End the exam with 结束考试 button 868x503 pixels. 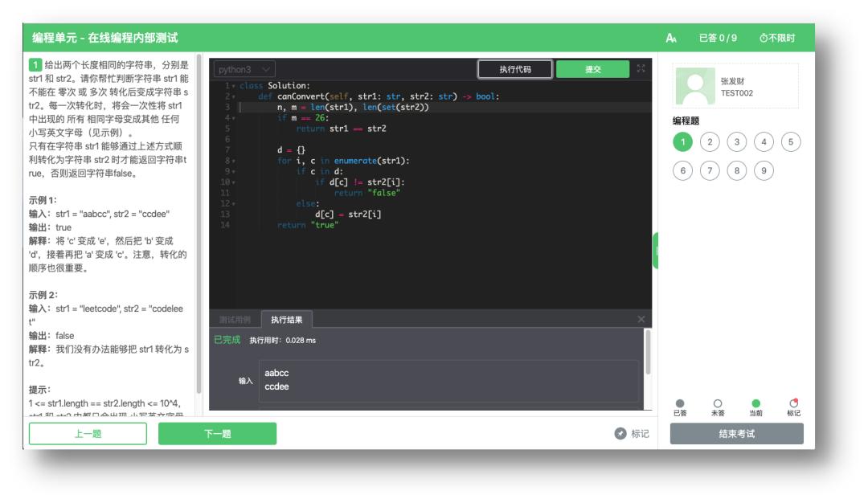click(x=737, y=434)
